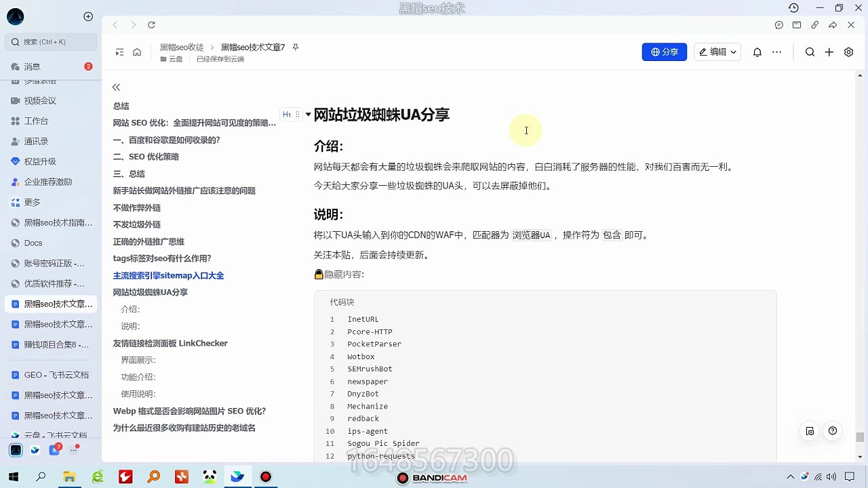Open the three-dot more menu in document toolbar
Screen dimensions: 868x488
[777, 52]
